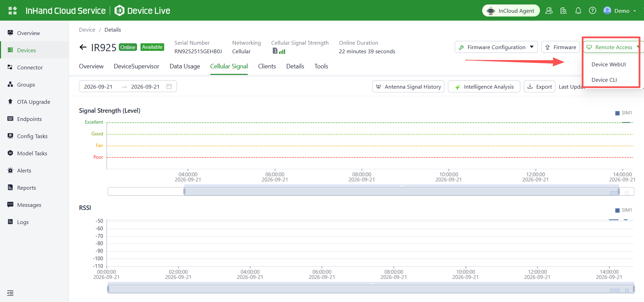The image size is (644, 302).
Task: Toggle SIM1 legend in RSSI chart
Action: [624, 210]
